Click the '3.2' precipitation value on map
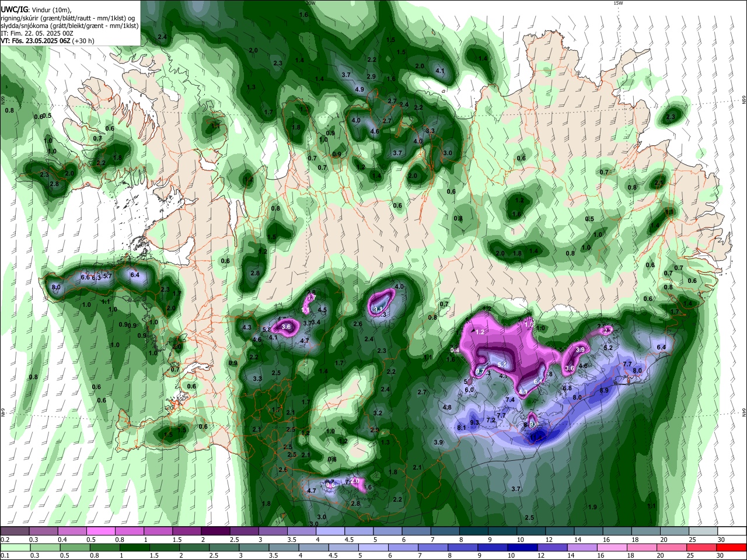Screen dimensions: 747x560 (378, 413)
